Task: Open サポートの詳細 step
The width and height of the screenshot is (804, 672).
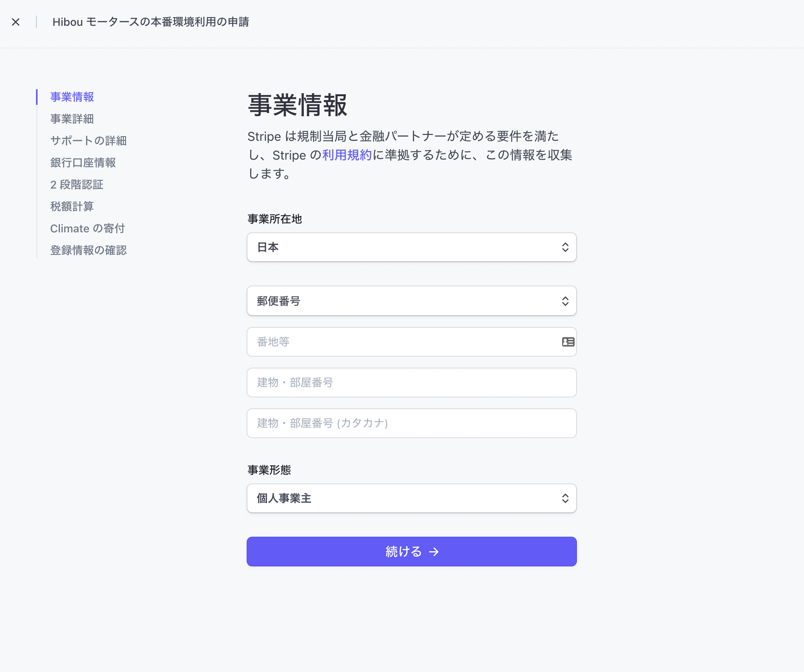Action: [88, 141]
